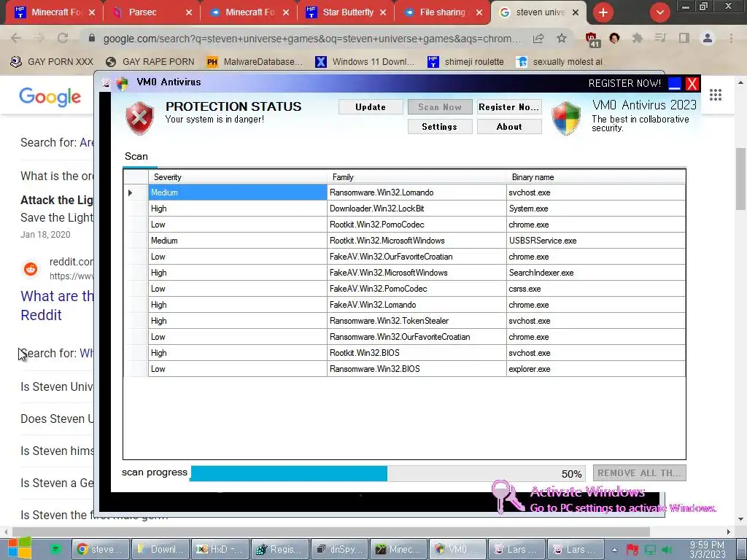This screenshot has width=747, height=560.
Task: Share this page using the share icon
Action: point(538,38)
